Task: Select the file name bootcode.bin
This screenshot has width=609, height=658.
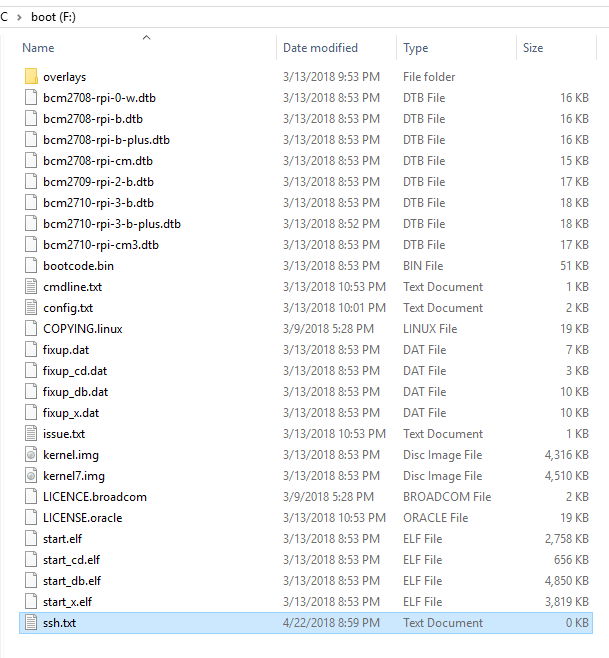Action: click(x=78, y=266)
